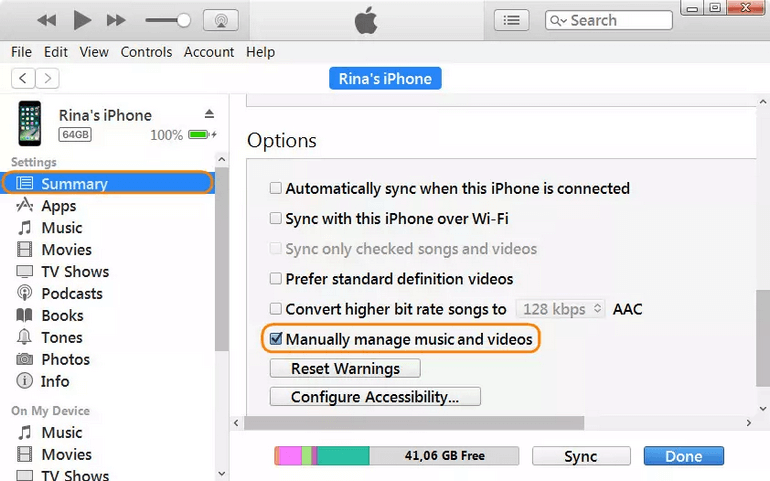Screen dimensions: 770x481
Task: Open the AirPlay output button
Action: (220, 20)
